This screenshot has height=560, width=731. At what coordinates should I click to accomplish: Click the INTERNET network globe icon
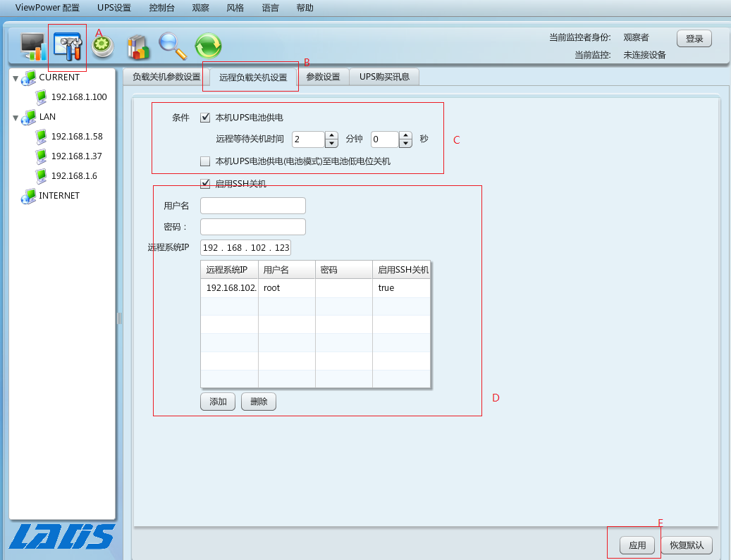(29, 196)
